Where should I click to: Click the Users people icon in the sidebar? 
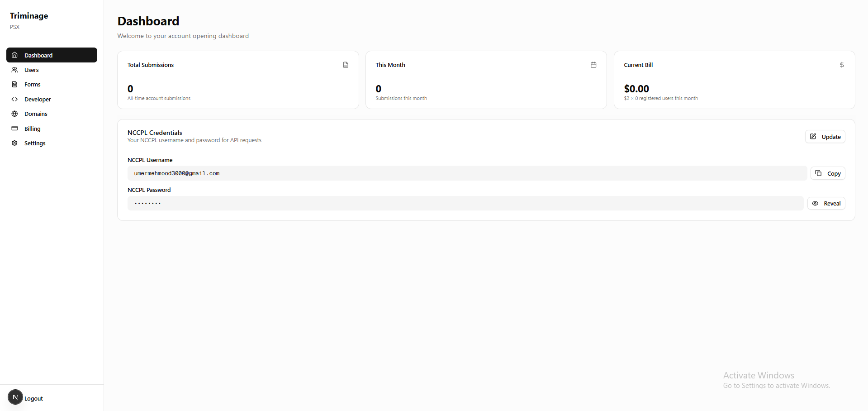click(x=14, y=70)
